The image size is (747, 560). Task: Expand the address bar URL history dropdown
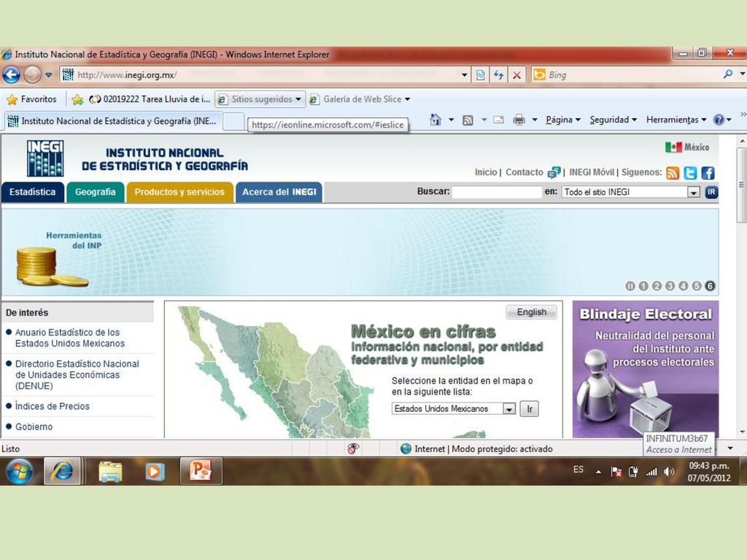(465, 75)
